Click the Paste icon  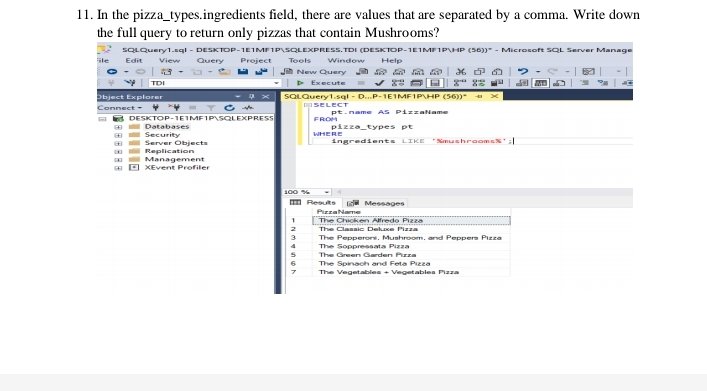click(497, 71)
